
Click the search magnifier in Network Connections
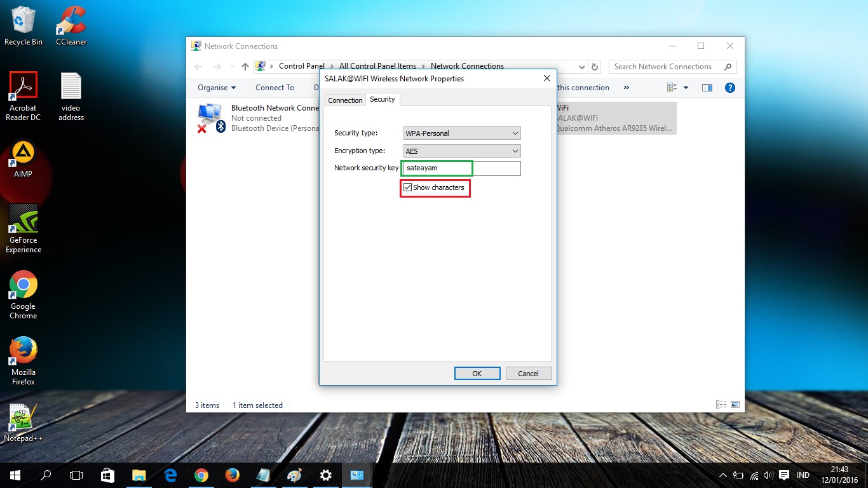[728, 67]
